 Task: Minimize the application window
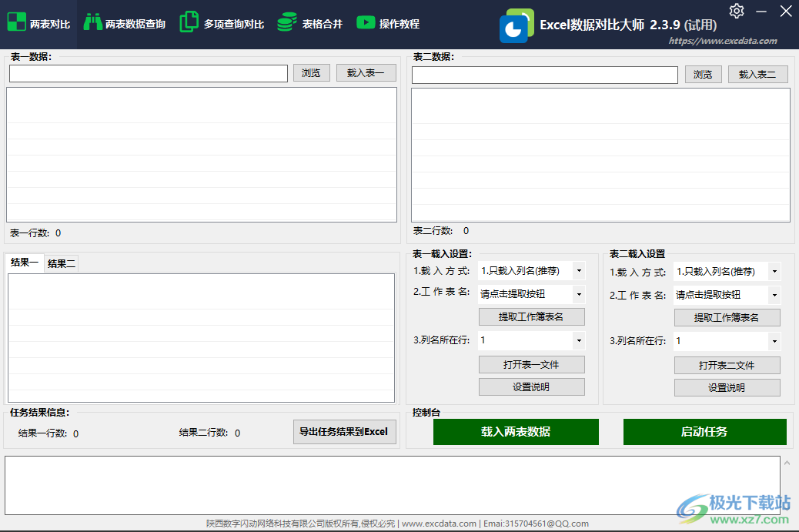pyautogui.click(x=761, y=11)
